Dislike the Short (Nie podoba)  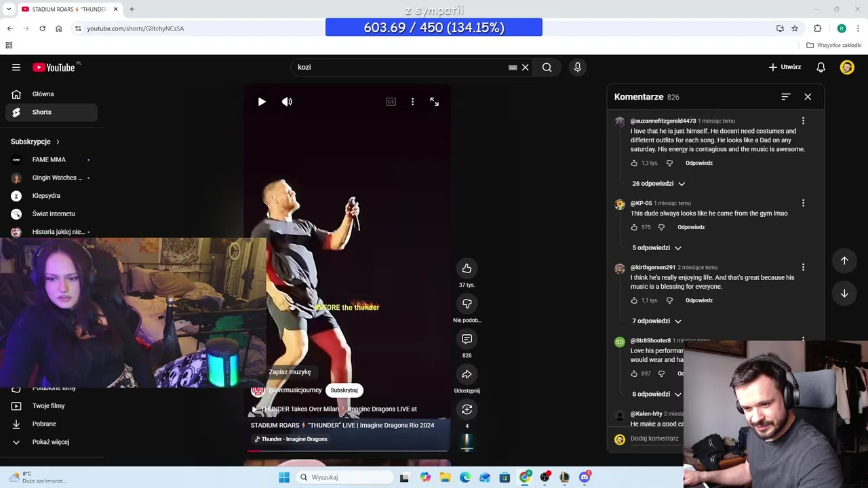click(467, 304)
